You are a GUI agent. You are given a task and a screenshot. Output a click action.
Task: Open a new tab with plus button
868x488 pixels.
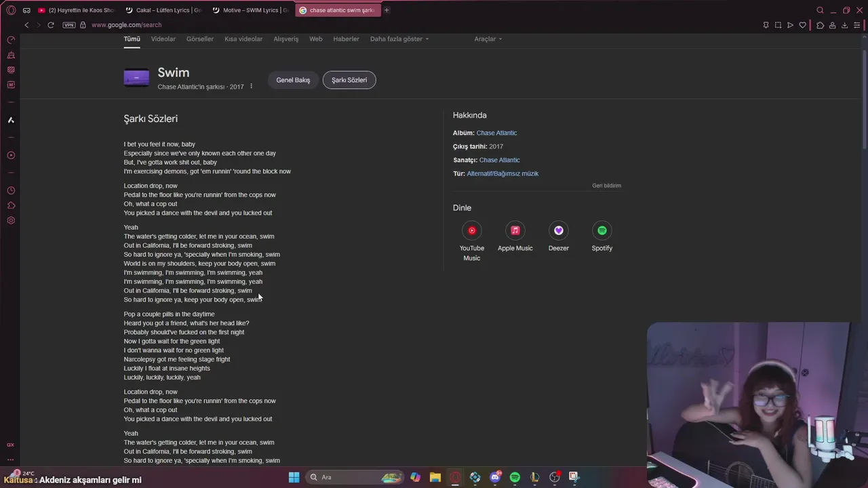click(387, 10)
